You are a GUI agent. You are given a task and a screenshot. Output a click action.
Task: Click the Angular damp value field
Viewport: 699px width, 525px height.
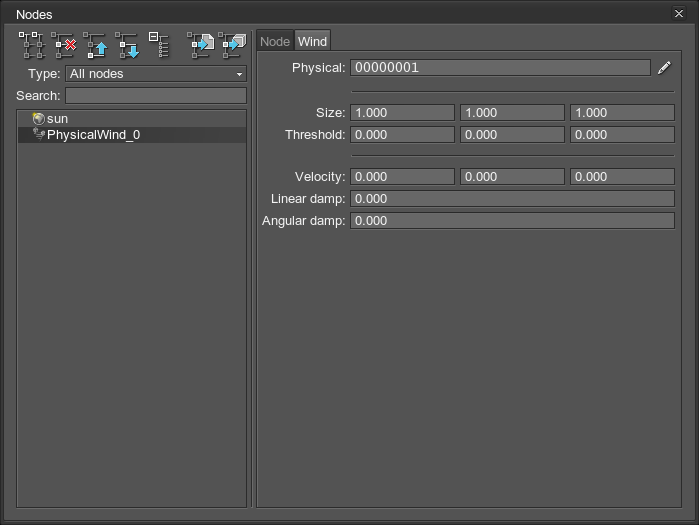(x=512, y=220)
